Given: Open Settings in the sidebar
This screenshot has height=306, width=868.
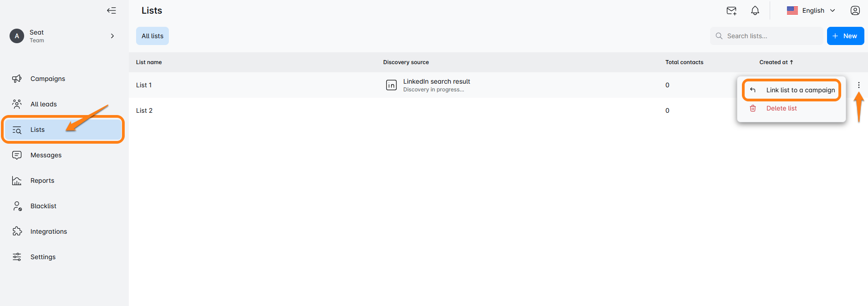Looking at the screenshot, I should pos(43,257).
